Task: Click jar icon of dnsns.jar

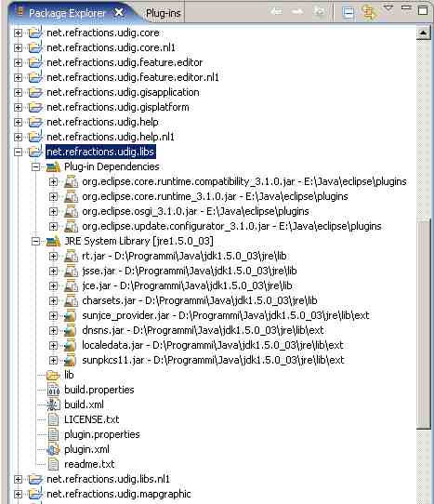Action: point(70,330)
